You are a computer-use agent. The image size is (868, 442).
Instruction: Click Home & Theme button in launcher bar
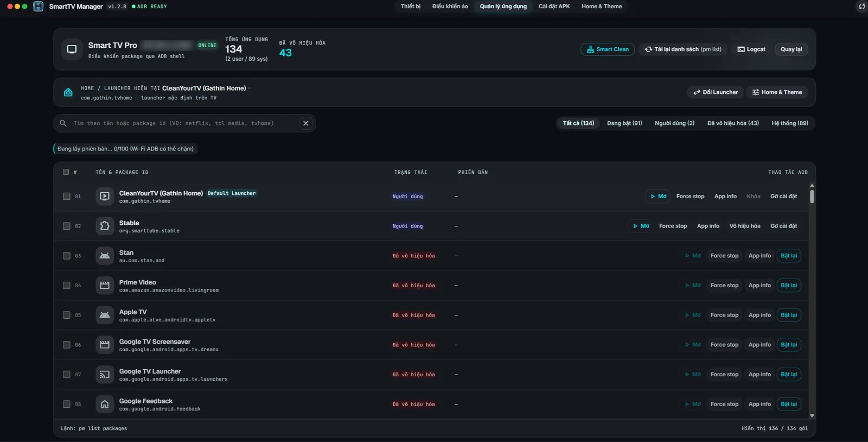point(777,92)
